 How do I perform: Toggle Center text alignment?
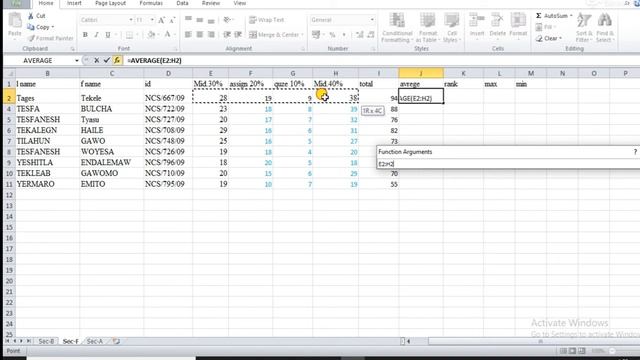200,35
